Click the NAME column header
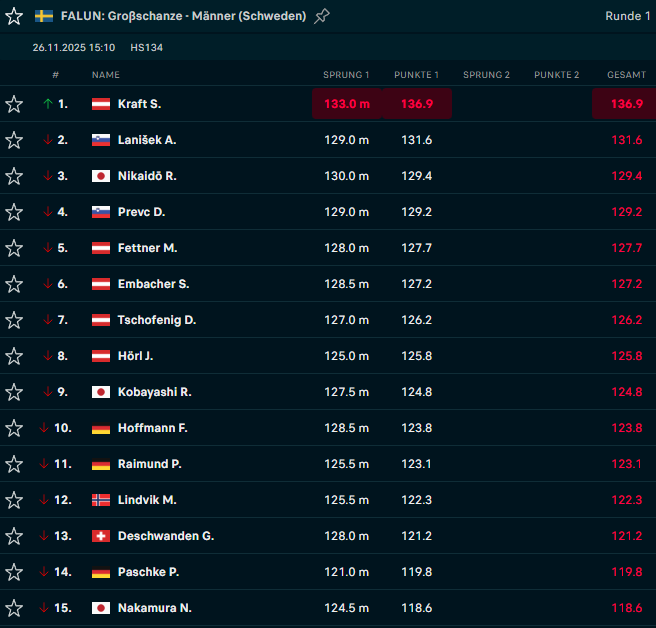The image size is (656, 628). [105, 75]
